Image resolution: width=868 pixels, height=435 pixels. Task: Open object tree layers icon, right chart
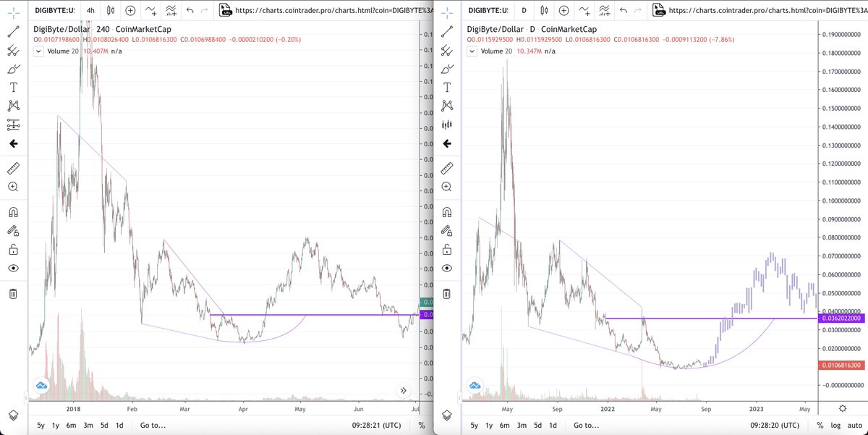(447, 415)
